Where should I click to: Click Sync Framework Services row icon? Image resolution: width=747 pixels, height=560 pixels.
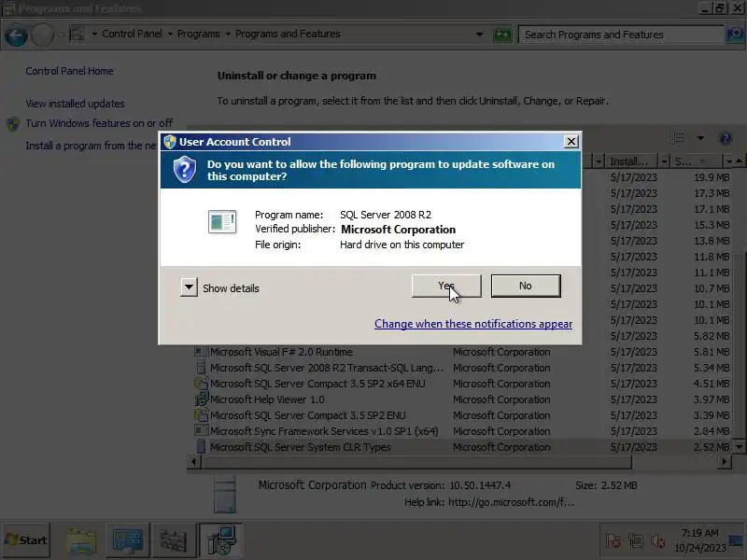(202, 431)
